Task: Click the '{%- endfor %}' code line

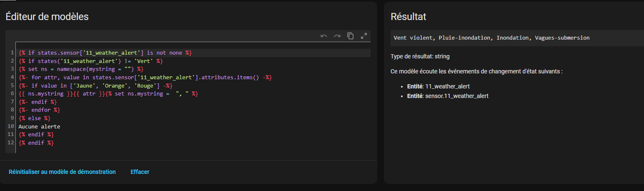Action: 39,110
